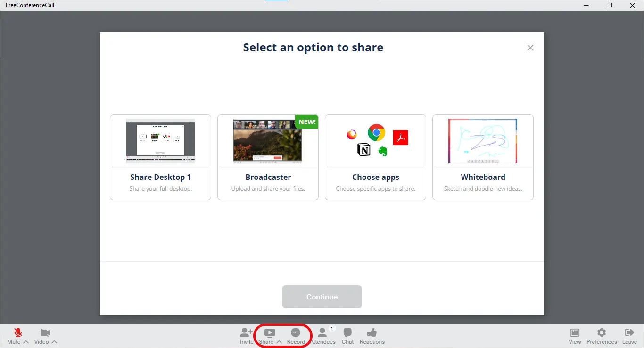Select the Choose apps option
Viewport: 644px width, 348px height.
tap(375, 157)
